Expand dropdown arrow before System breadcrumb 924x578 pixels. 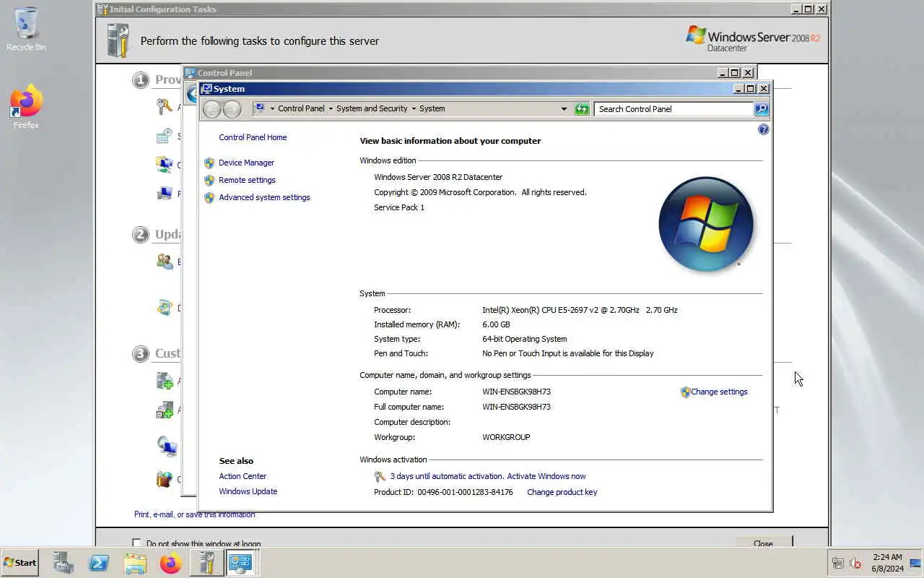414,109
